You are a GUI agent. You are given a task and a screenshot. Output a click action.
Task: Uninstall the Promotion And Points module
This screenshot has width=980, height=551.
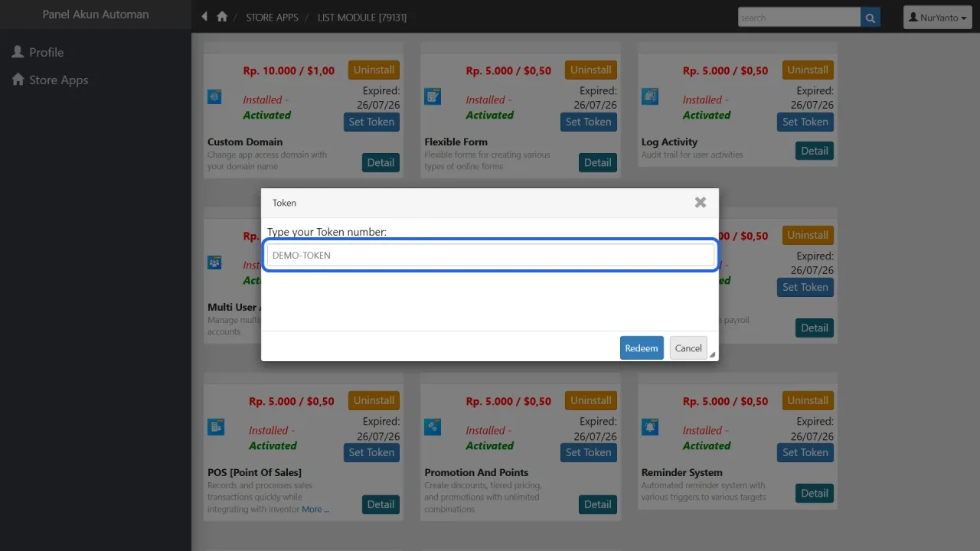(x=591, y=400)
